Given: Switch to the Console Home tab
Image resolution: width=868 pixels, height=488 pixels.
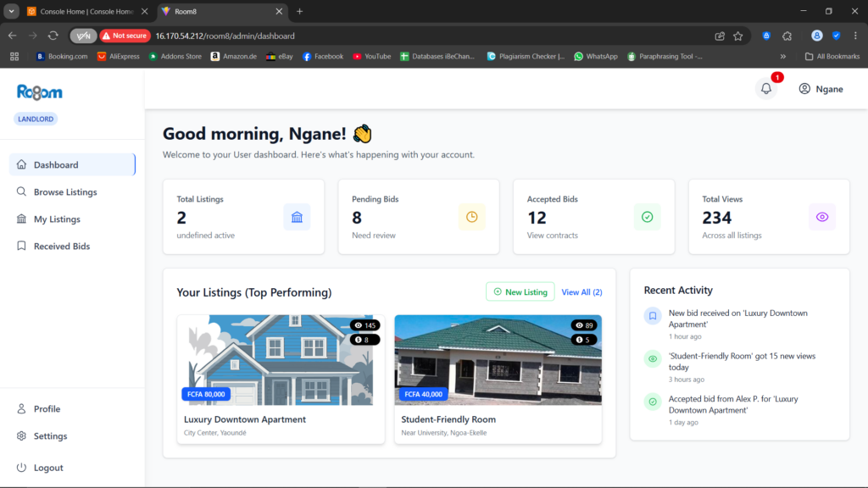Looking at the screenshot, I should (x=87, y=11).
